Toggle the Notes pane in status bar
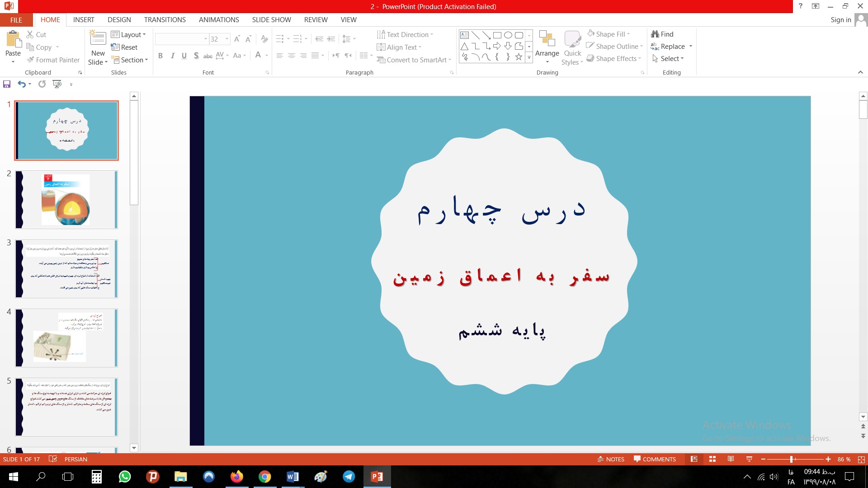This screenshot has width=868, height=488. tap(611, 459)
